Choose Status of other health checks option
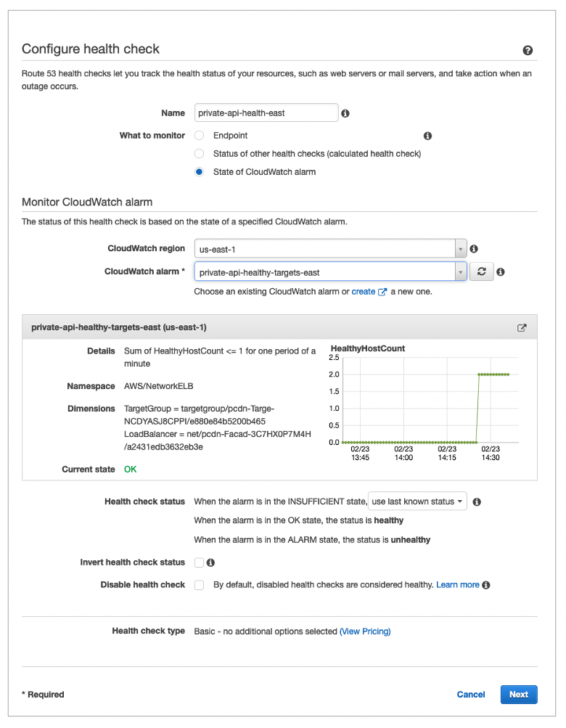Screen dimensions: 566x728 coord(200,153)
